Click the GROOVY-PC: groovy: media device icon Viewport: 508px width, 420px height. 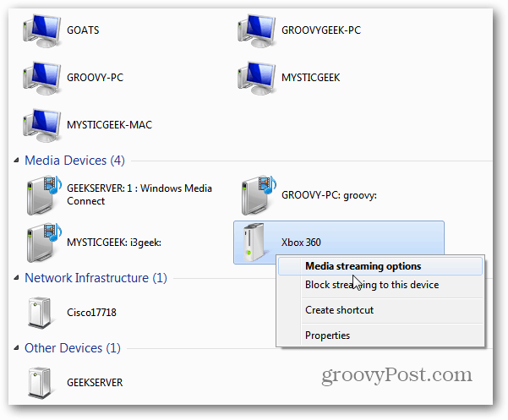point(259,195)
